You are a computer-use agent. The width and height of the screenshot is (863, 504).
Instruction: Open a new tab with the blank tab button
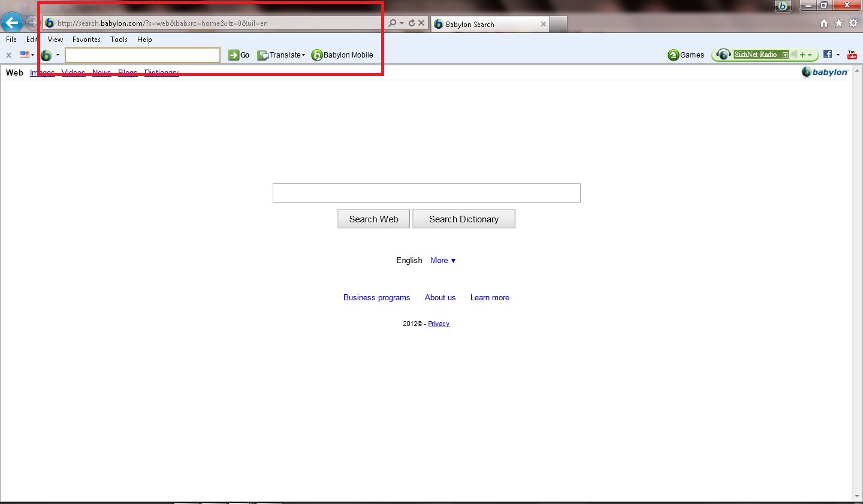pyautogui.click(x=558, y=24)
